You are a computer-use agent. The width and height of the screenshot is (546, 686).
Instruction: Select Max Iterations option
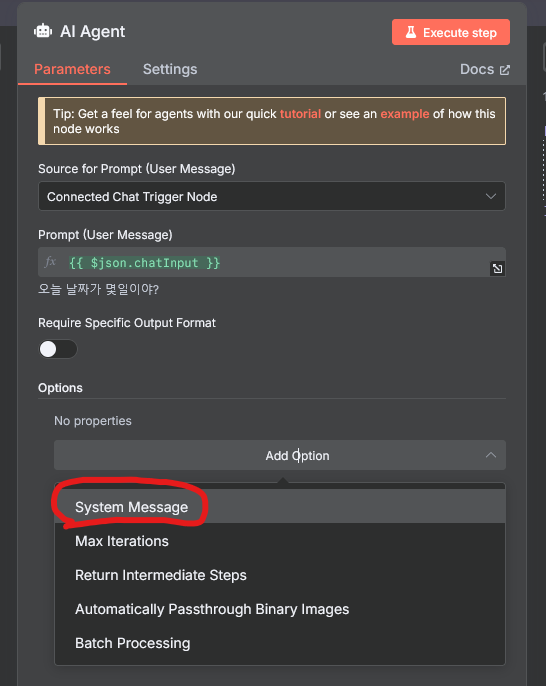click(x=280, y=541)
